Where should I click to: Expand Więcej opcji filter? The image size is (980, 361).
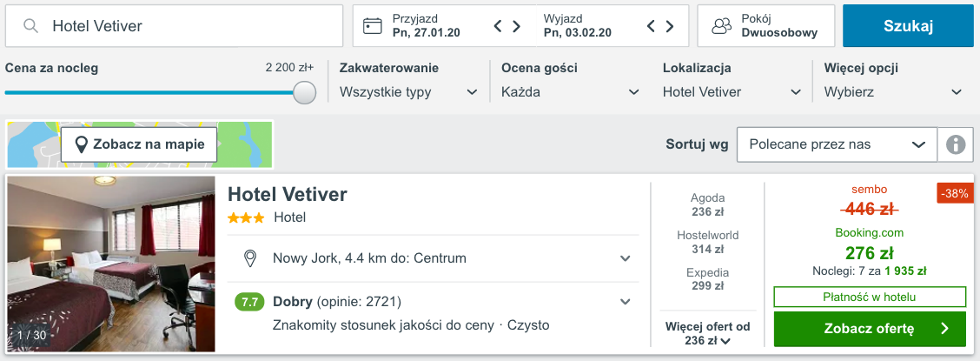click(x=893, y=92)
